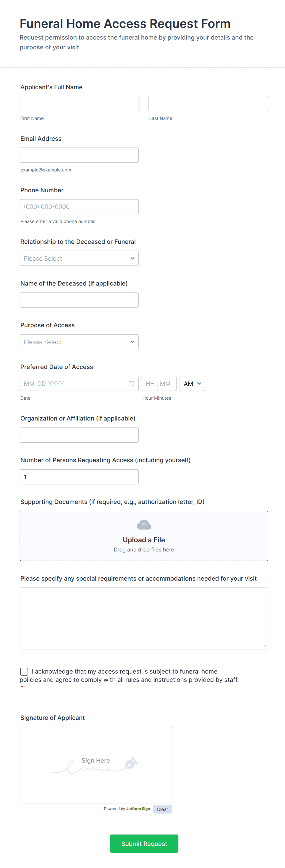Click the Name of the Deceased field
The height and width of the screenshot is (868, 285).
point(79,300)
